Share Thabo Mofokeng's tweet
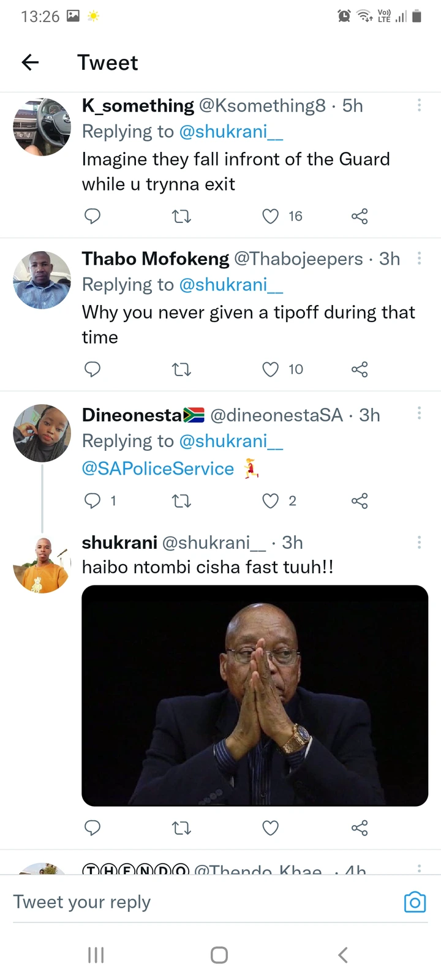The width and height of the screenshot is (441, 980). [x=360, y=369]
